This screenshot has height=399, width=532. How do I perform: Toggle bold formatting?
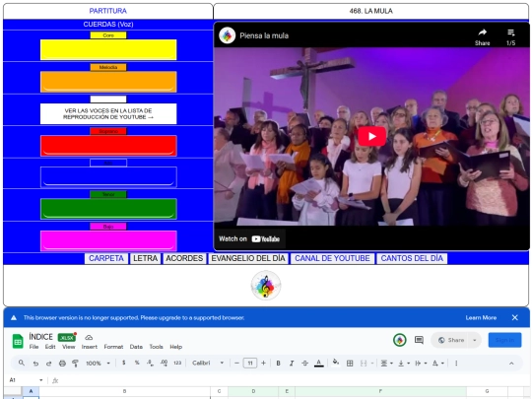coord(278,363)
